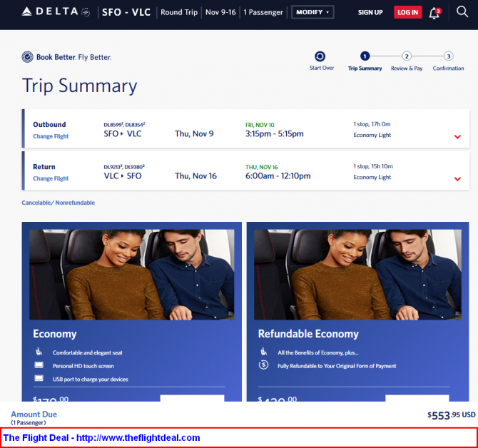This screenshot has width=478, height=448.
Task: Expand the Outbound flight details chevron
Action: click(x=457, y=136)
